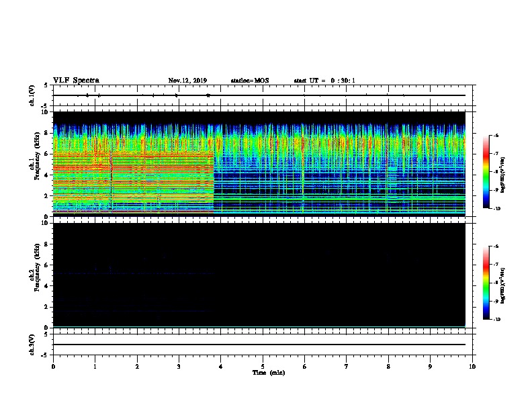Click the "-6" label on ch.2 color bar
This screenshot has width=532, height=411.
click(x=496, y=246)
